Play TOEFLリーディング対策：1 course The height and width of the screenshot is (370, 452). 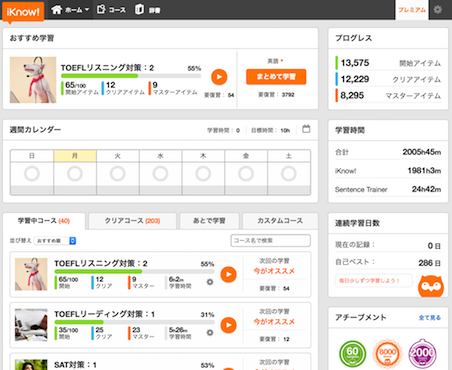[228, 325]
